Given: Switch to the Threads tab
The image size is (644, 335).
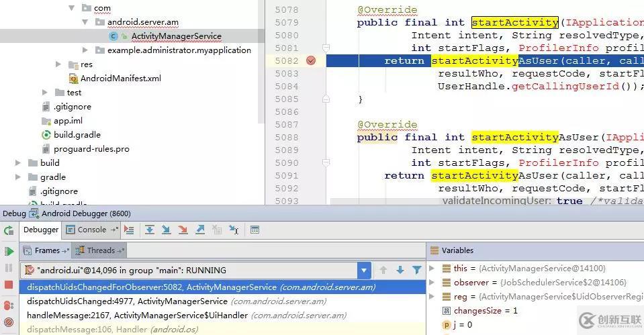Looking at the screenshot, I should coord(101,250).
